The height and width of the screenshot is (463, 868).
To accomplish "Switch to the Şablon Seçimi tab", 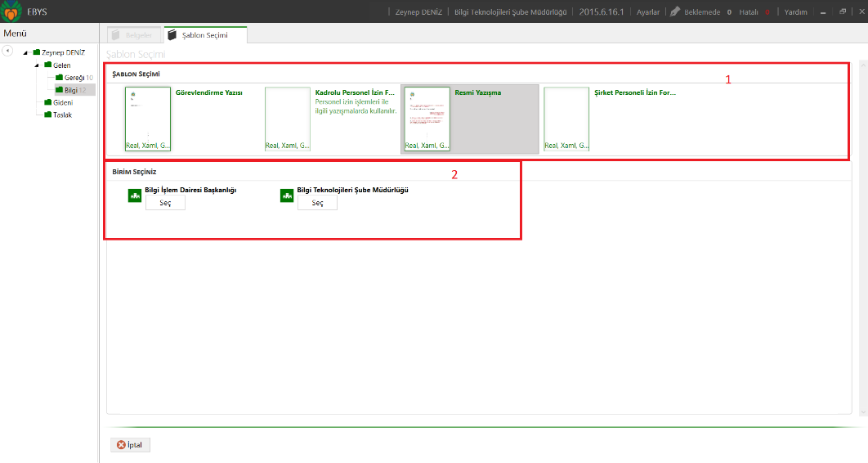I will click(205, 35).
